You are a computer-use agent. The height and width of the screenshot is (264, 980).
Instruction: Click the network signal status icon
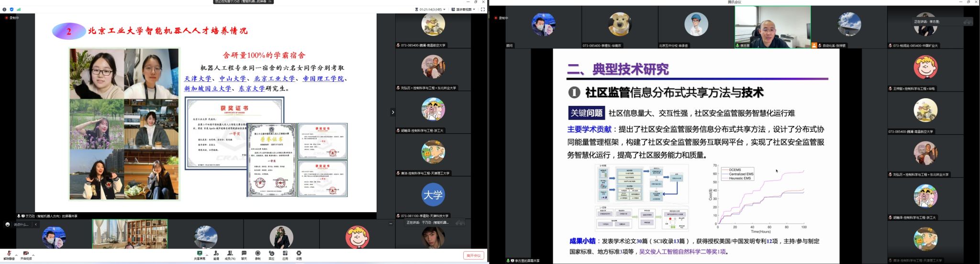[x=19, y=9]
